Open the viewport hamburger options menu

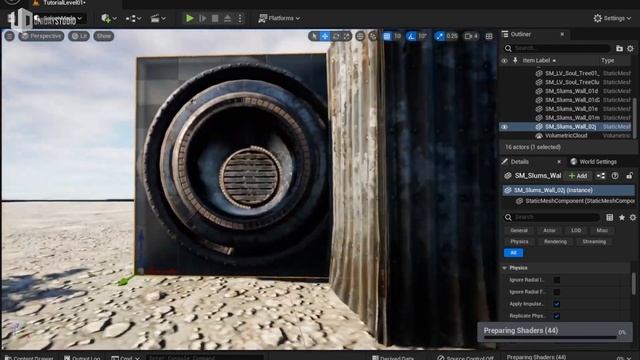[x=9, y=36]
